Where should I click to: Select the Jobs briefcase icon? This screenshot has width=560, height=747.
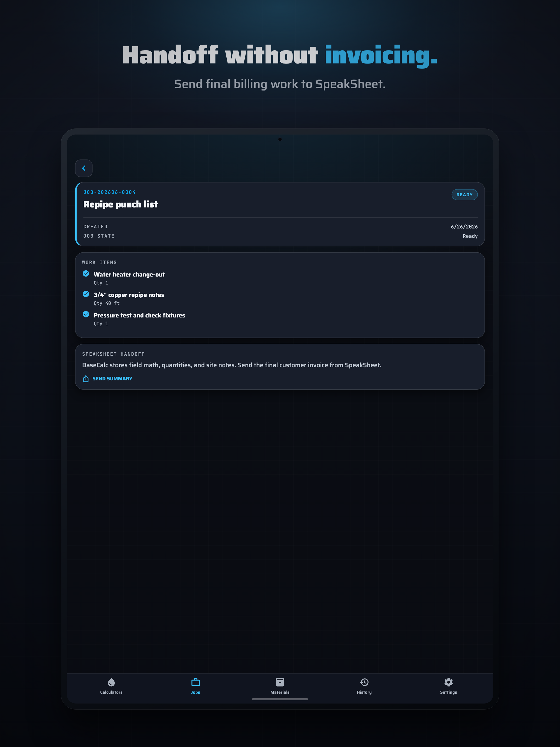(x=196, y=682)
